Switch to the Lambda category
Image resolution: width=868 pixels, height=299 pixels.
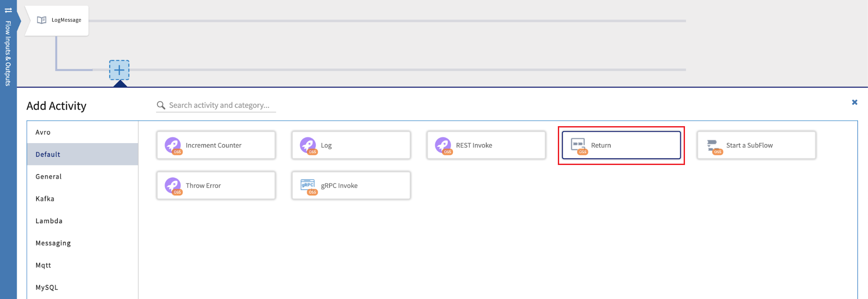[49, 221]
